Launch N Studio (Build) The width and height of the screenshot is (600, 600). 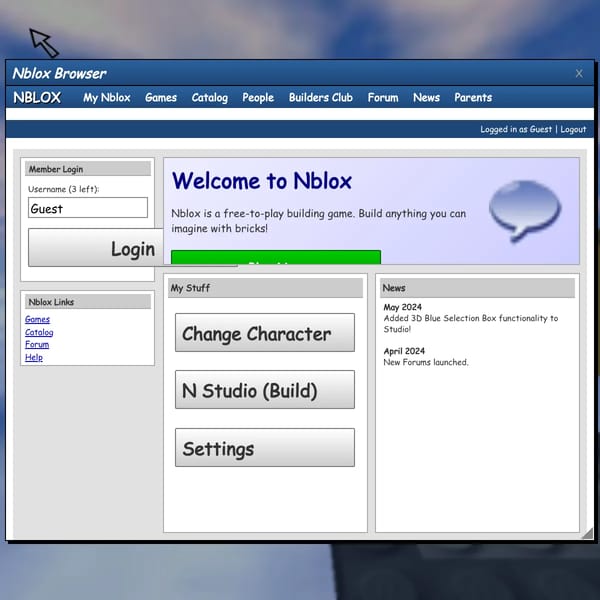coord(265,390)
